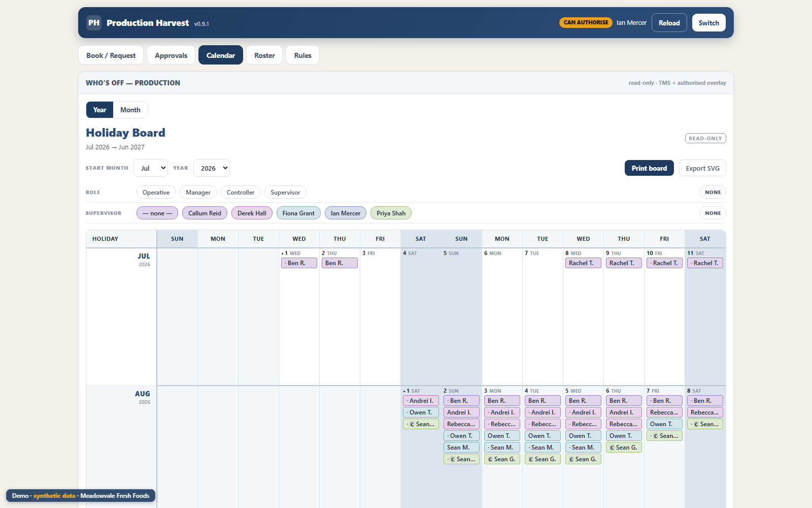Click Sean G. entry on 6 Aug
The width and height of the screenshot is (812, 508).
pyautogui.click(x=624, y=448)
